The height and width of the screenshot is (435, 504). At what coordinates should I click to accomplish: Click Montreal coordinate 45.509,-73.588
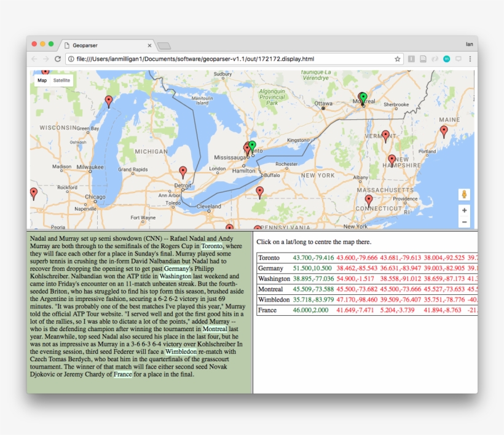pyautogui.click(x=313, y=289)
